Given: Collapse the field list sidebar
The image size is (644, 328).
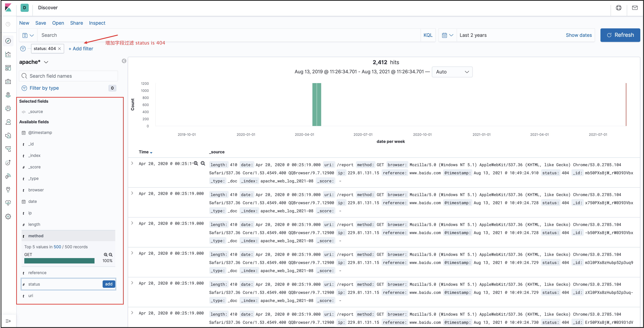Looking at the screenshot, I should (x=124, y=61).
